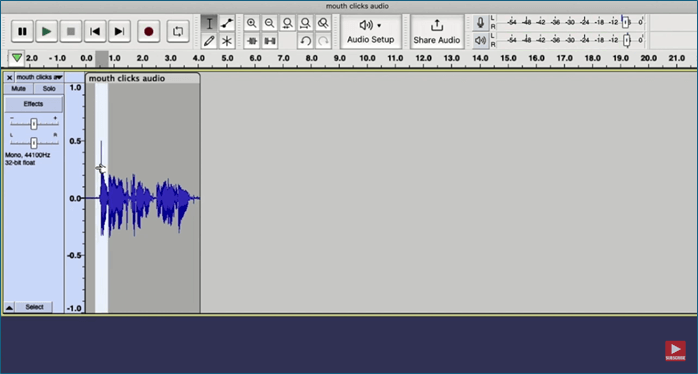The width and height of the screenshot is (698, 374).
Task: Click the Zoom In magnifier
Action: click(x=252, y=23)
